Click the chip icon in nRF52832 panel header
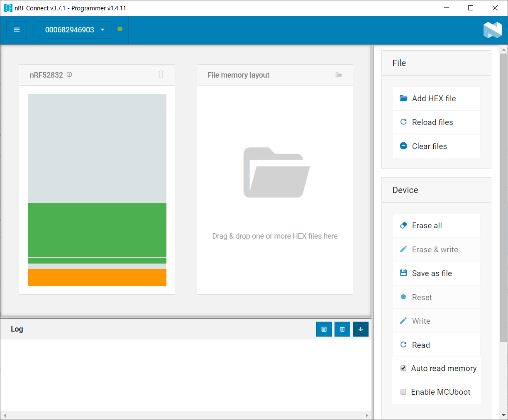This screenshot has width=508, height=420. click(161, 74)
